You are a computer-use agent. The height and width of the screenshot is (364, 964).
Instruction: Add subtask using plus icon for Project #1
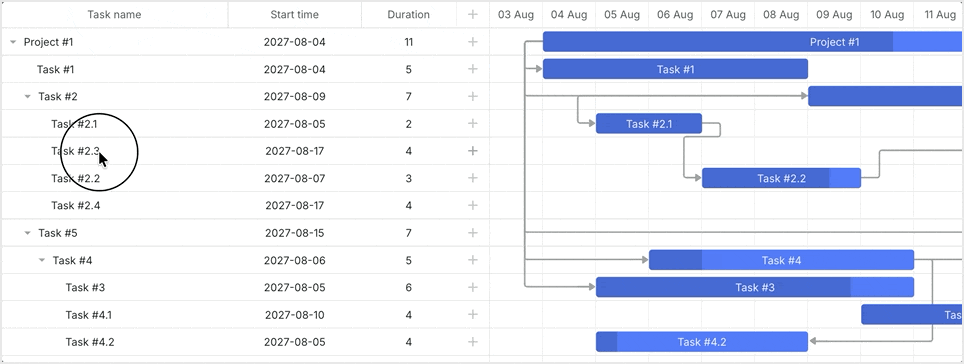pyautogui.click(x=473, y=42)
